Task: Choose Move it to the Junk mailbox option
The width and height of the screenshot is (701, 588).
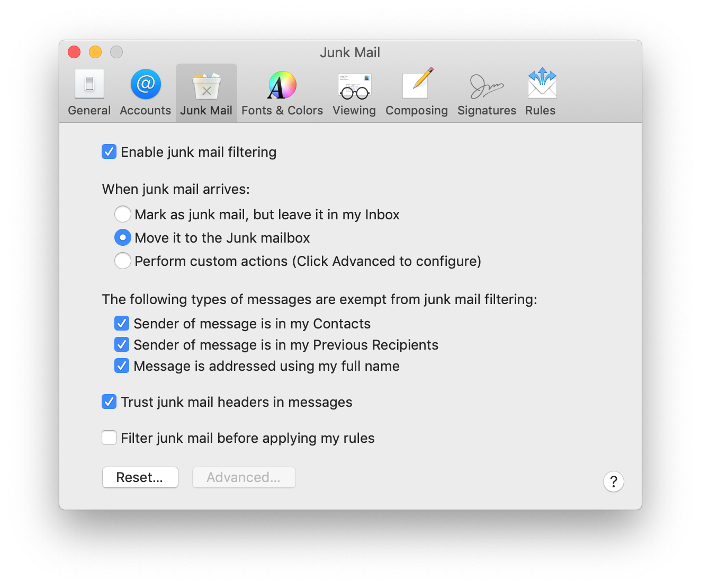Action: click(x=123, y=238)
